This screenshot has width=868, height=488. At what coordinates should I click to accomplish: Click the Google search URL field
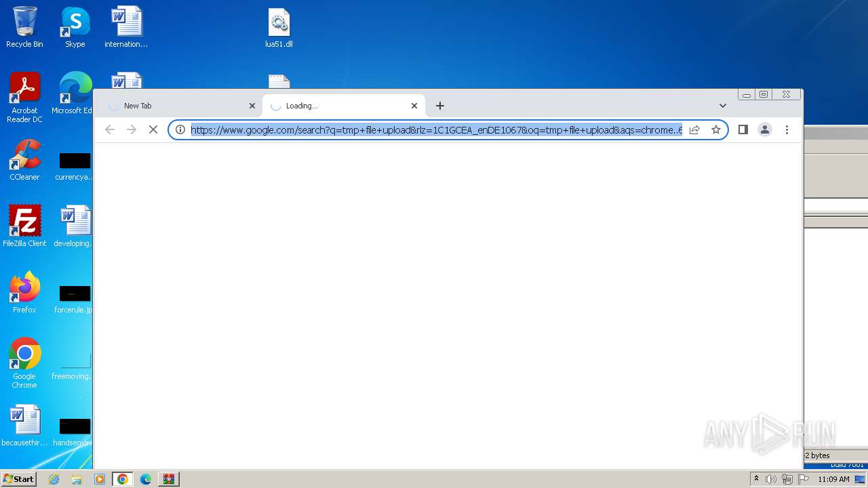click(437, 129)
